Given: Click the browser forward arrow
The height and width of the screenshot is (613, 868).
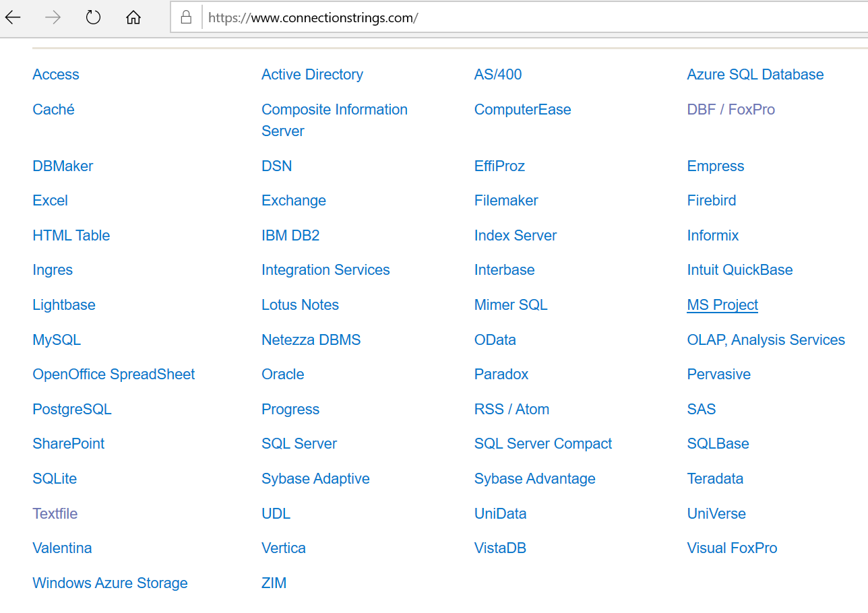Looking at the screenshot, I should [x=53, y=18].
